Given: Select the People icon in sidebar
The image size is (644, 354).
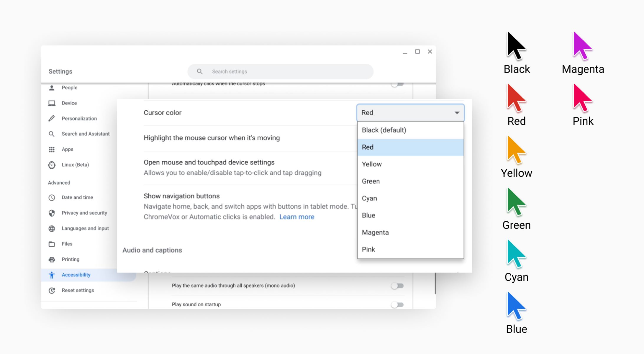Looking at the screenshot, I should pos(52,88).
